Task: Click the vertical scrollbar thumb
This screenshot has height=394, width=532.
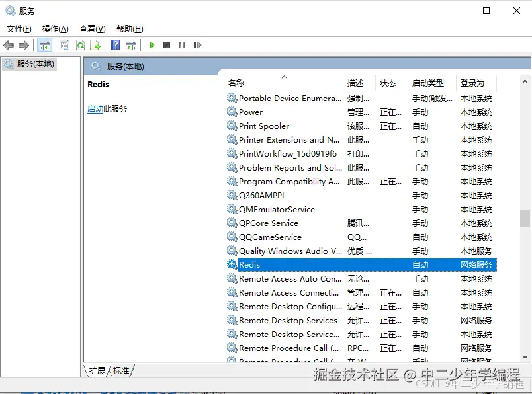Action: point(525,219)
